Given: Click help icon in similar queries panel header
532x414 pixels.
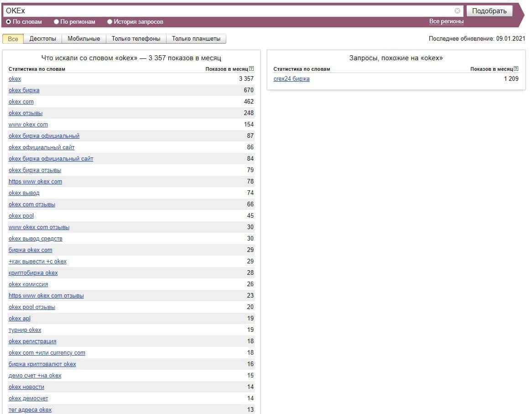Looking at the screenshot, I should [516, 69].
